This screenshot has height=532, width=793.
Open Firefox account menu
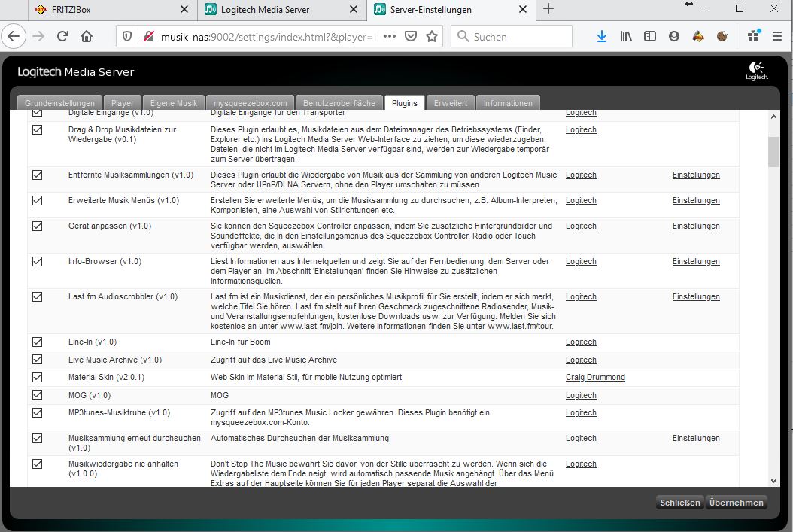point(673,36)
